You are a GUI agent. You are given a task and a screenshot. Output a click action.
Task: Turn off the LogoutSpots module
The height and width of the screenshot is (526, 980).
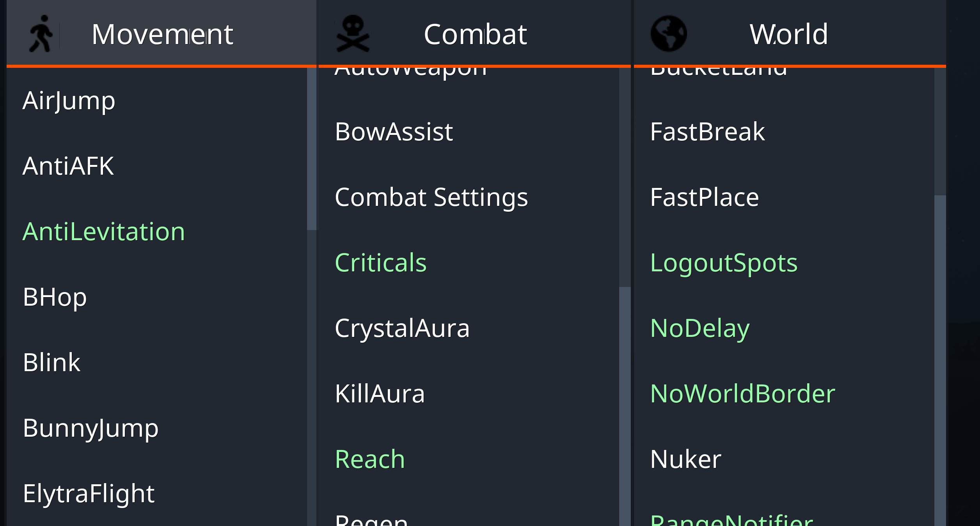coord(784,262)
